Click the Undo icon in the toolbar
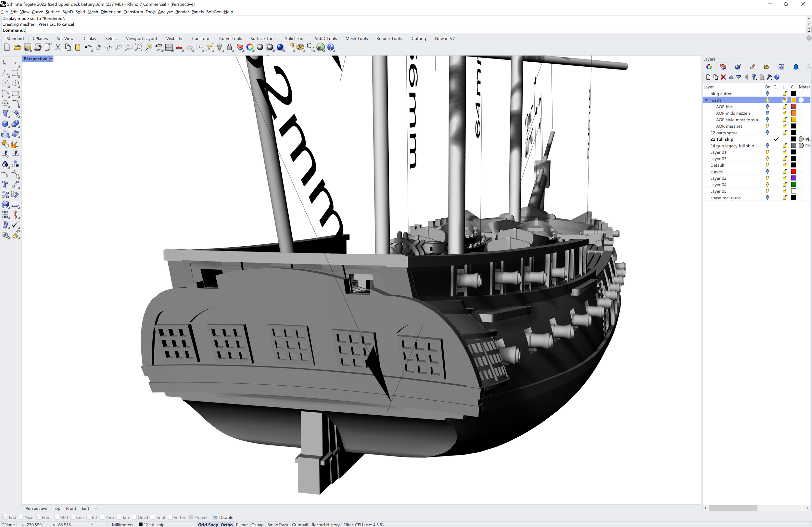The height and width of the screenshot is (527, 812). pos(88,47)
